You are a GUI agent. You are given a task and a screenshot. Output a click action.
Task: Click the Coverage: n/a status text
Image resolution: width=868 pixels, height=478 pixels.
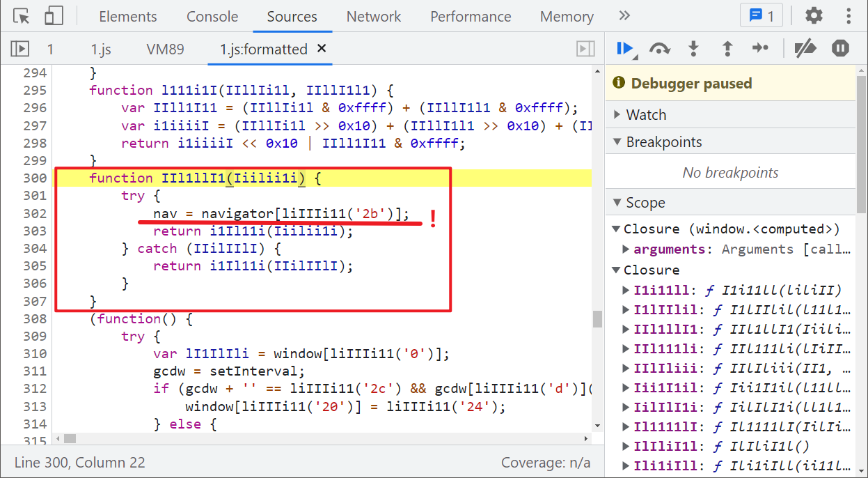click(x=546, y=463)
